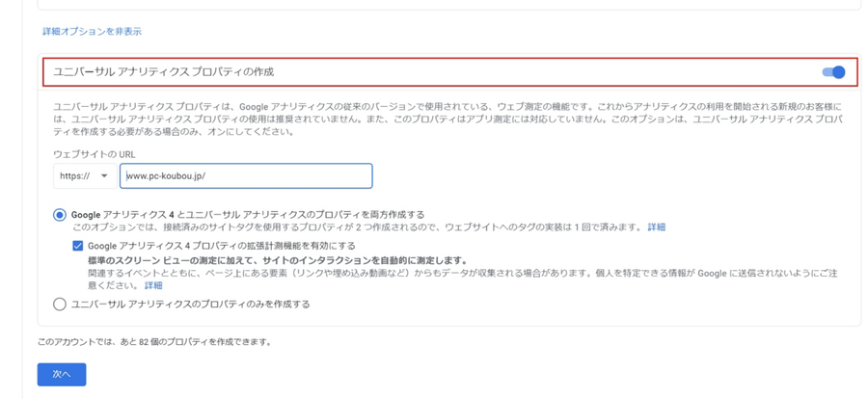Open the https:// protocol dropdown
The image size is (868, 399).
point(85,176)
